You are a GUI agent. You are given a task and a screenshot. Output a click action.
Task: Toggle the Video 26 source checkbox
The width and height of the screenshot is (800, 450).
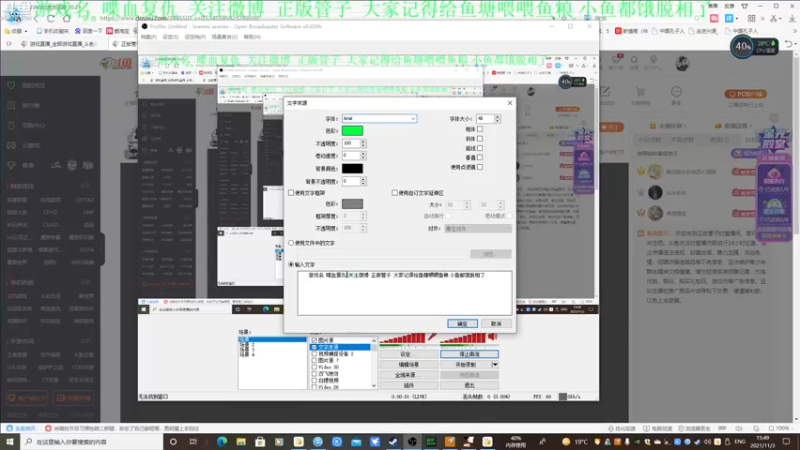[314, 387]
